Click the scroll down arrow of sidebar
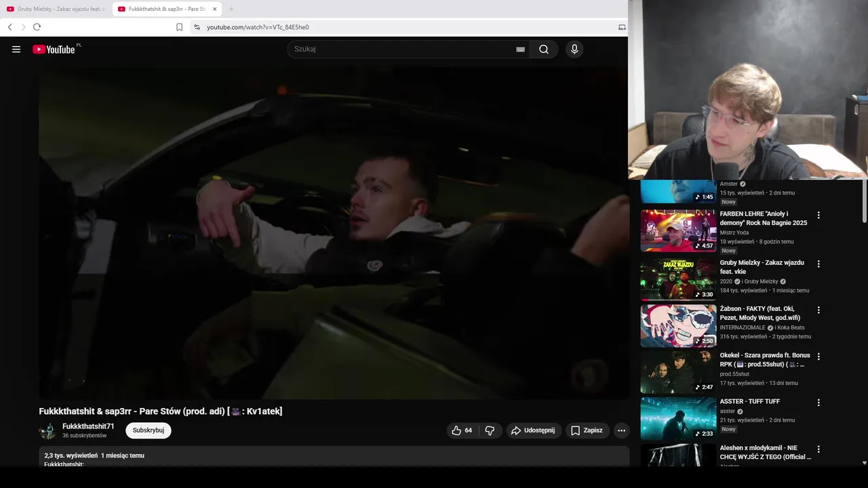Screen dimensions: 868x488 pyautogui.click(x=864, y=463)
